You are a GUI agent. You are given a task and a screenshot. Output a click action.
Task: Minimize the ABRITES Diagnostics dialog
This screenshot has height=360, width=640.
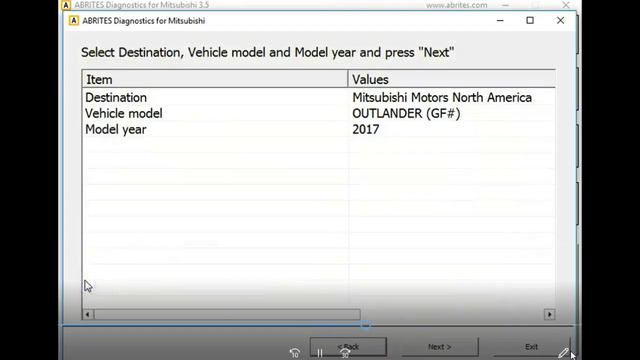coord(500,20)
